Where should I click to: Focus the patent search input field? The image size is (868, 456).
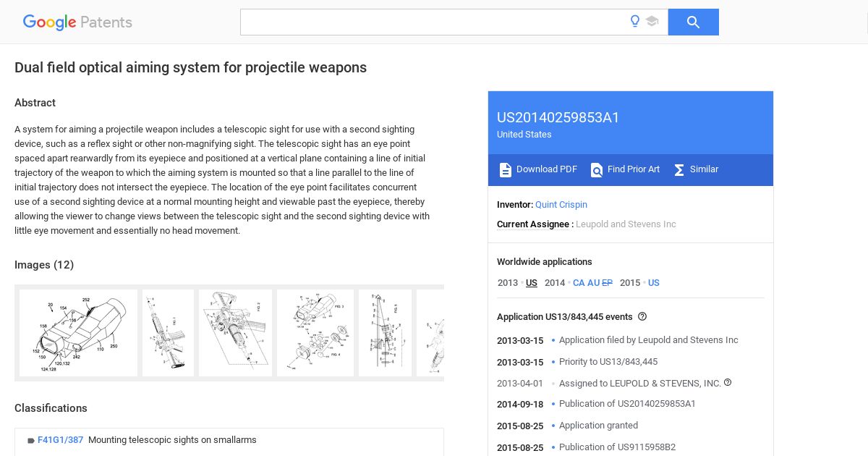coord(434,22)
